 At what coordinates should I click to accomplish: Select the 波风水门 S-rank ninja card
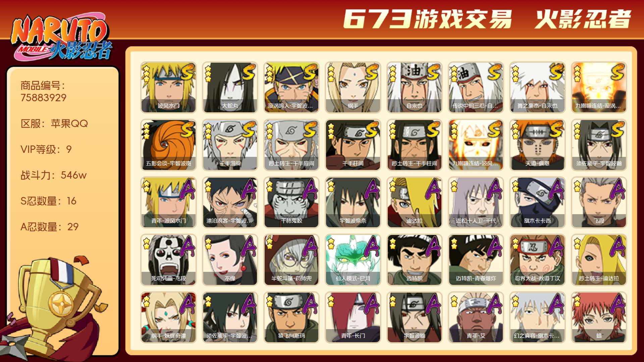[168, 87]
